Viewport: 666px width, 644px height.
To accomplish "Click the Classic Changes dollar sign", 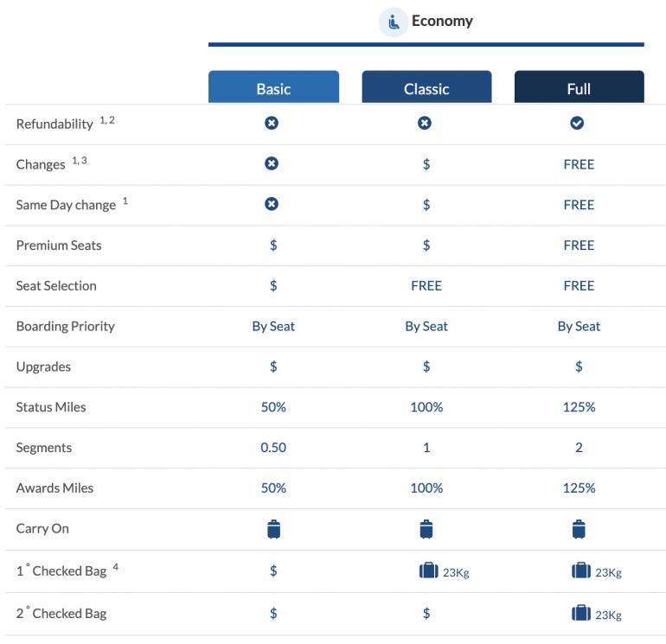I will pyautogui.click(x=426, y=164).
